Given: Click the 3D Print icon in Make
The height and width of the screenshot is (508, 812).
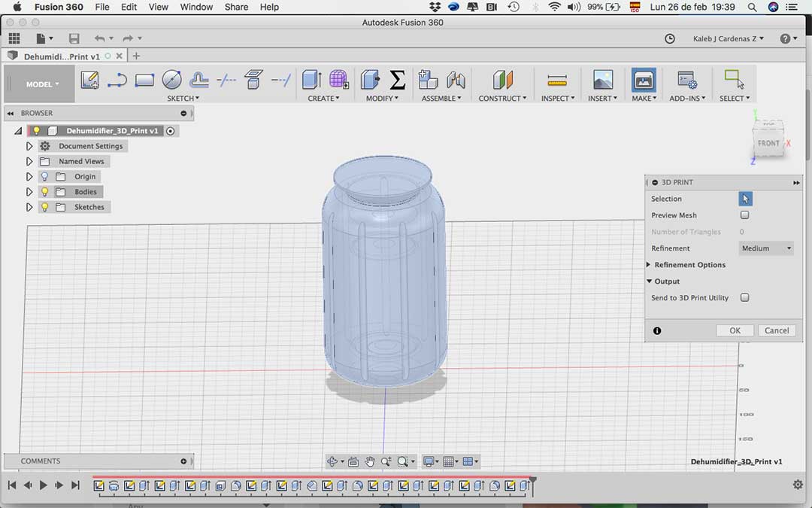Looking at the screenshot, I should [643, 80].
